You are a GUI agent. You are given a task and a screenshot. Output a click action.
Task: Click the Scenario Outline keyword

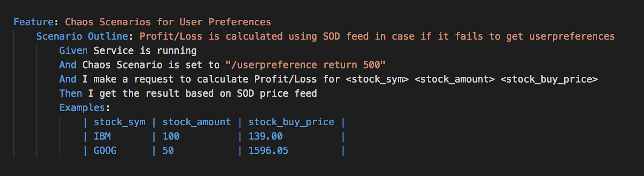click(x=82, y=36)
